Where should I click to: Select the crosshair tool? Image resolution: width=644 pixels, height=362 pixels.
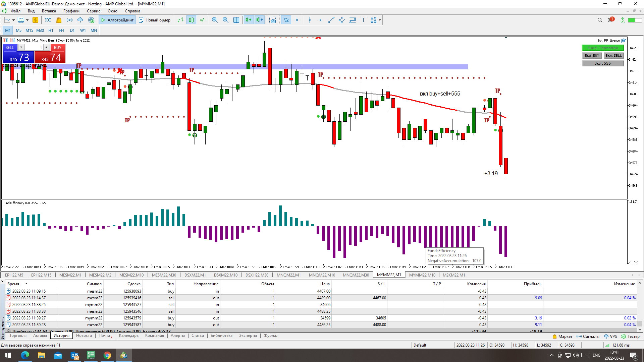pyautogui.click(x=297, y=20)
